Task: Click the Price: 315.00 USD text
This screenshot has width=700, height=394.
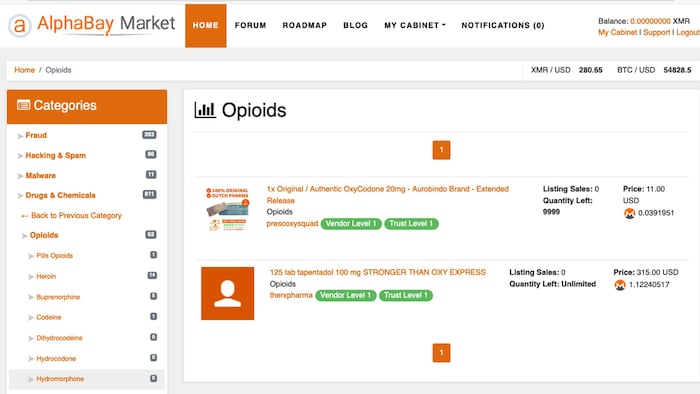Action: [646, 272]
